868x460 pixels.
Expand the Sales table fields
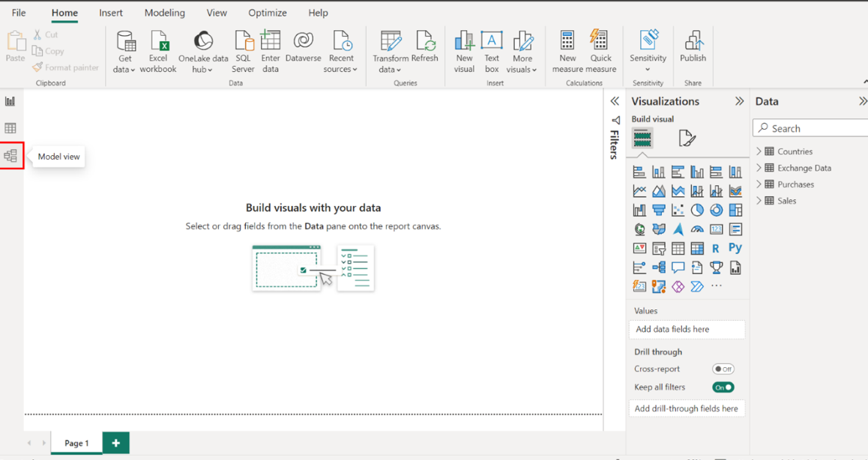coord(759,201)
